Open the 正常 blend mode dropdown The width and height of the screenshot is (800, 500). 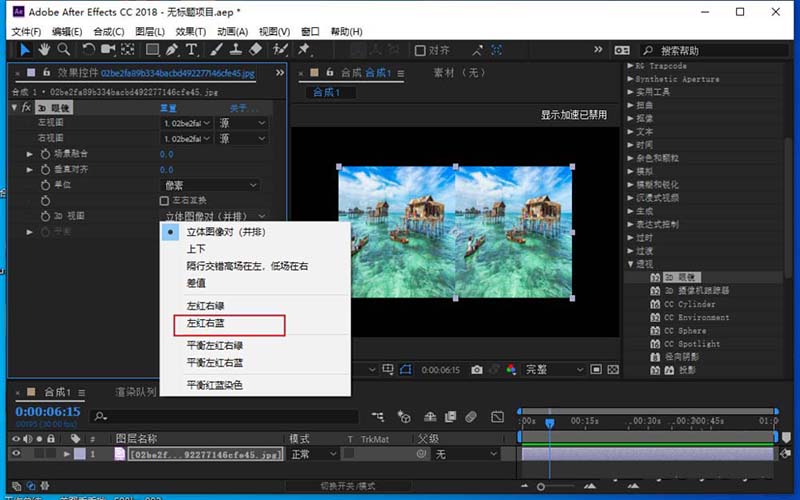pyautogui.click(x=314, y=454)
